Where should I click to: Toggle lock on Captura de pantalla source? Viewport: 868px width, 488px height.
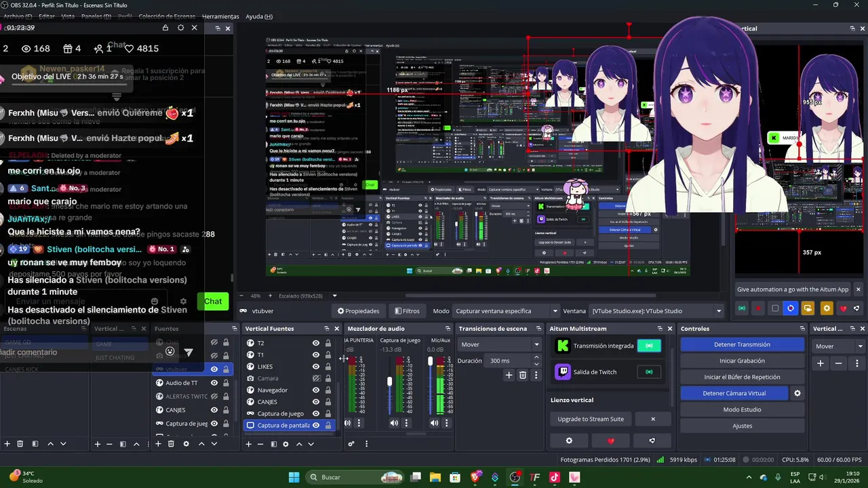328,426
